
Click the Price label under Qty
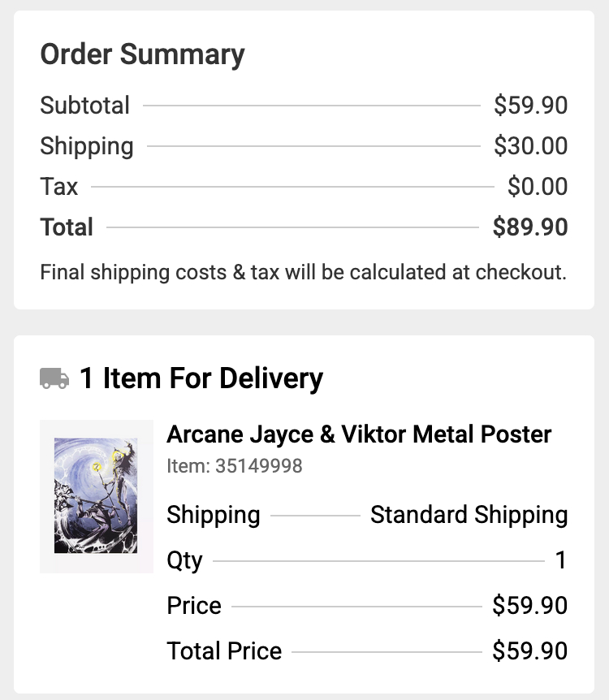(193, 606)
